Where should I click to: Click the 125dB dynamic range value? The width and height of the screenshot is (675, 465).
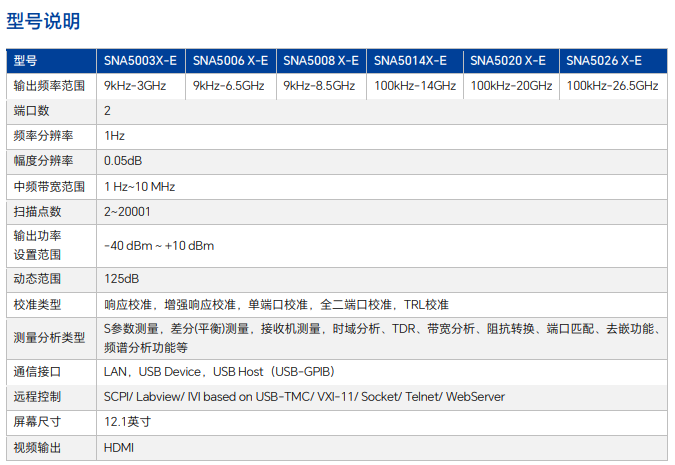pos(121,278)
